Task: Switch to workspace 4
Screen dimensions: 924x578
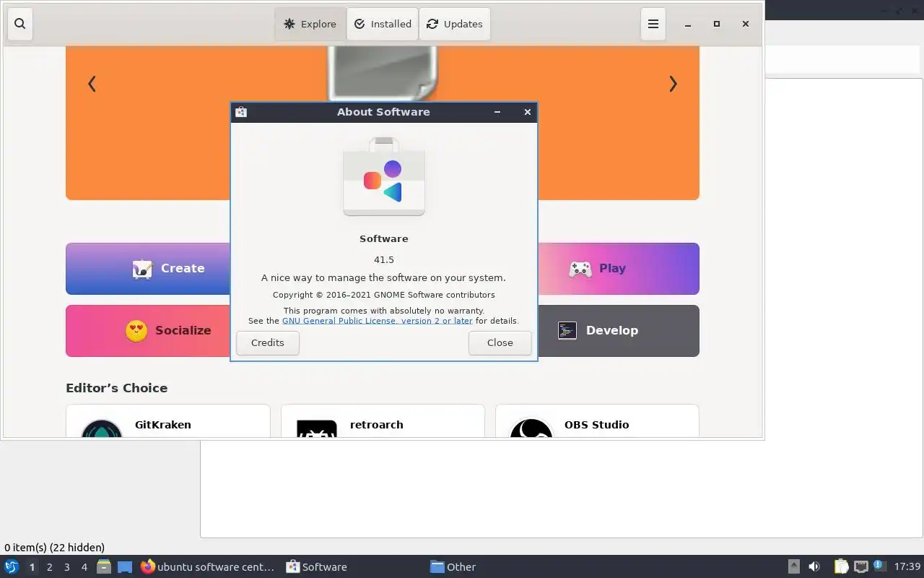Action: point(84,567)
